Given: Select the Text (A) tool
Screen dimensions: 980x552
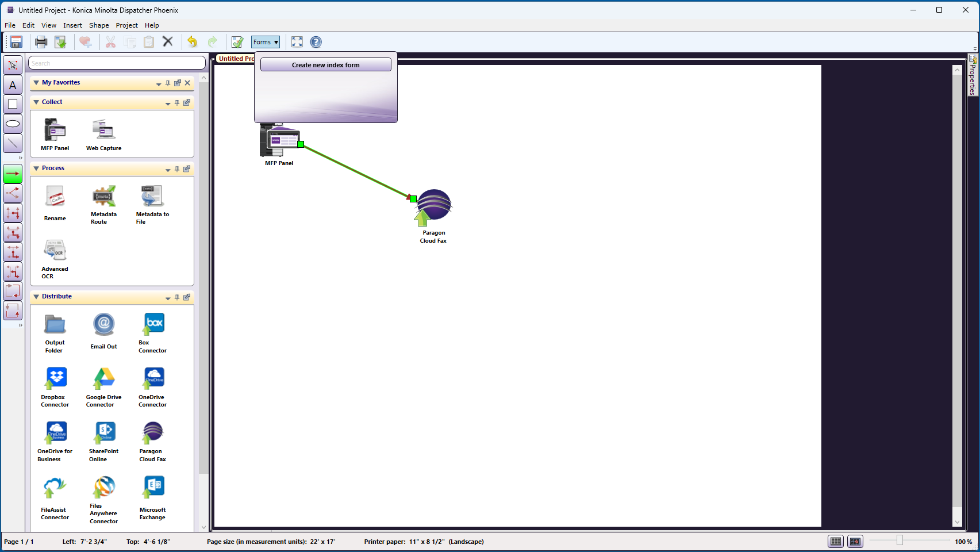Looking at the screenshot, I should tap(13, 85).
